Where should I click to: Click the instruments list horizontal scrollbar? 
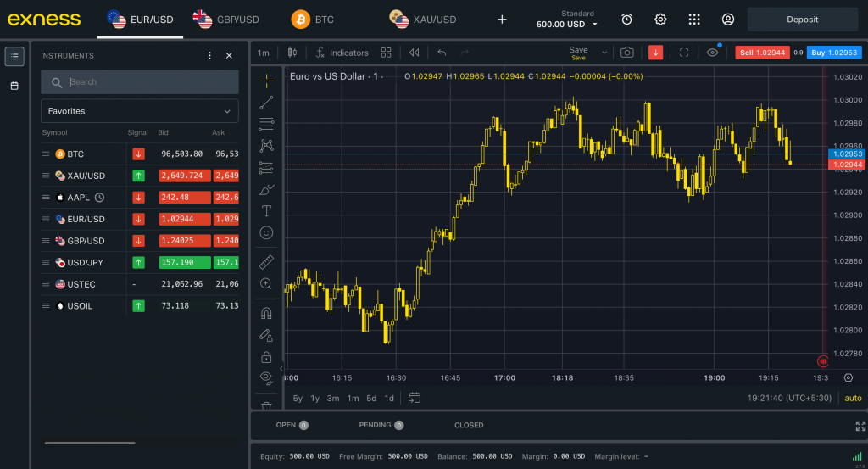[x=90, y=443]
